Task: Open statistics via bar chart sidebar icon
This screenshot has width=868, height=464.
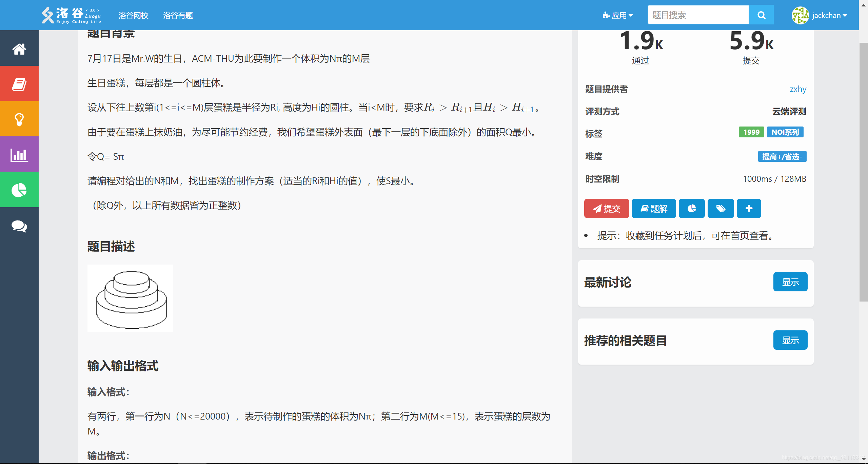Action: pos(19,154)
